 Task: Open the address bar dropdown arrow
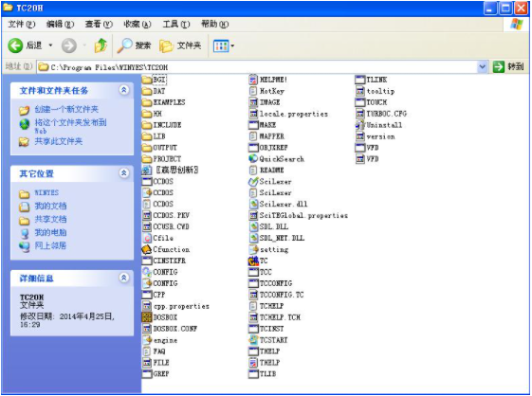tap(482, 67)
